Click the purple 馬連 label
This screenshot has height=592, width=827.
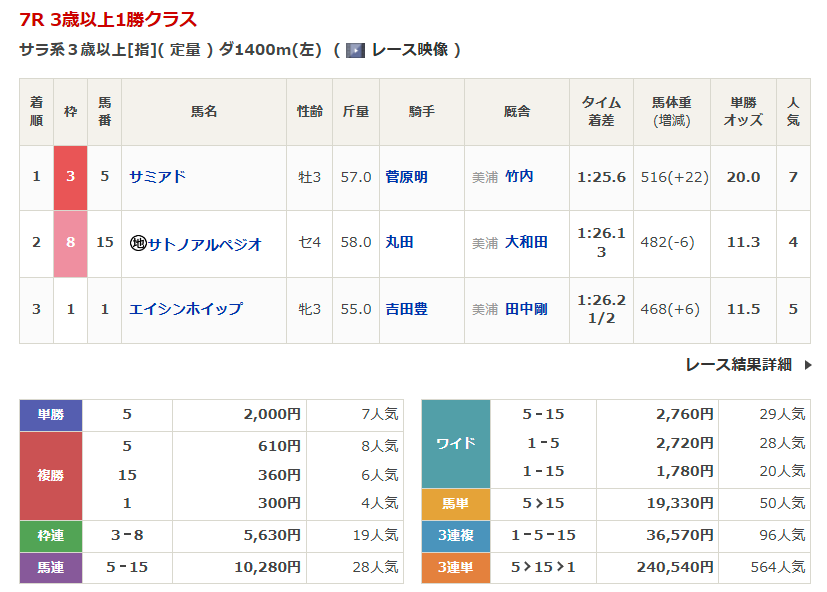point(51,567)
